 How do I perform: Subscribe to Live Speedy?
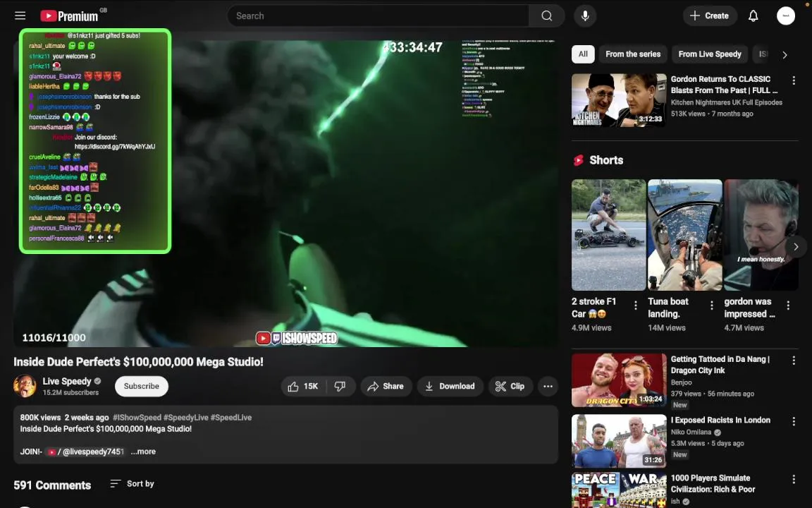pos(142,386)
